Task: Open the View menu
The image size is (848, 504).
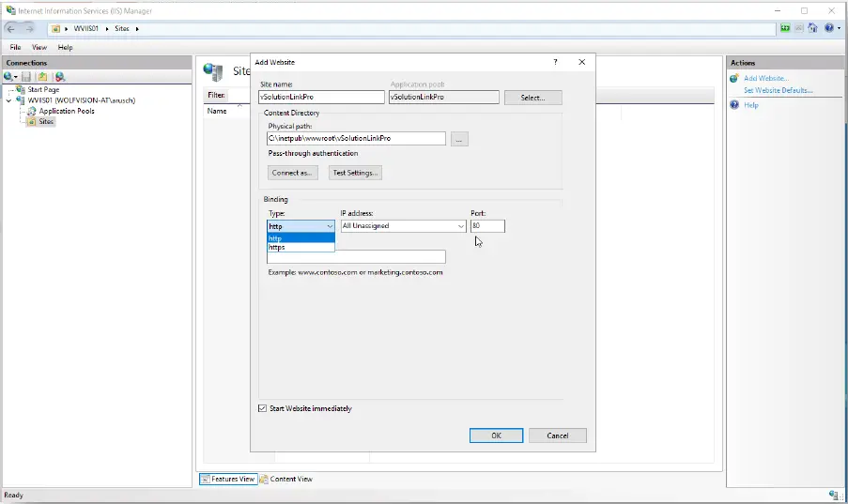Action: (x=39, y=47)
